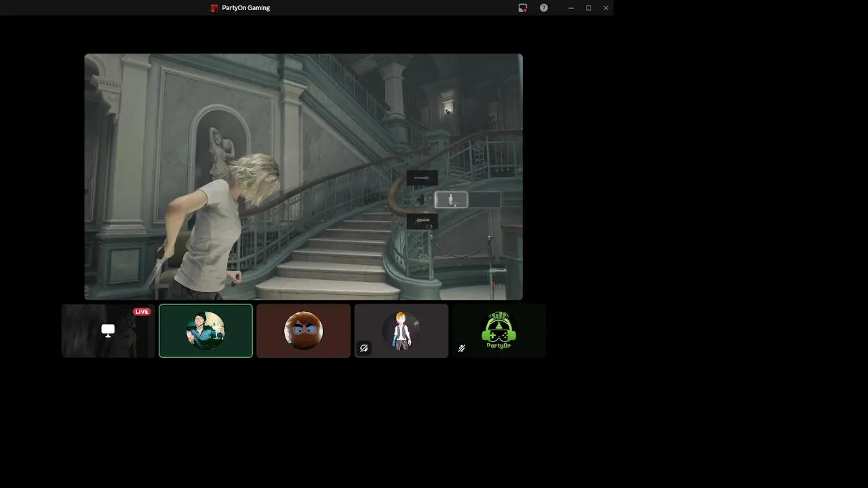Click the red LIVE badge
Image resolution: width=868 pixels, height=488 pixels.
[142, 312]
